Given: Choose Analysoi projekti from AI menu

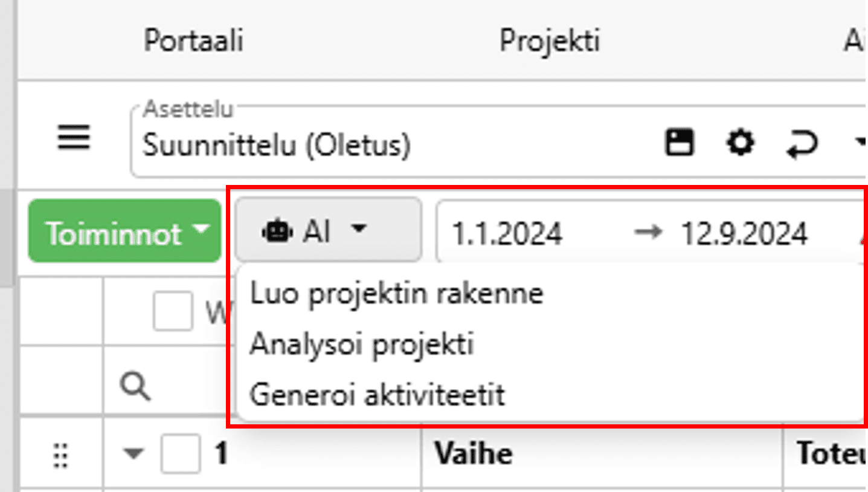Looking at the screenshot, I should 361,345.
